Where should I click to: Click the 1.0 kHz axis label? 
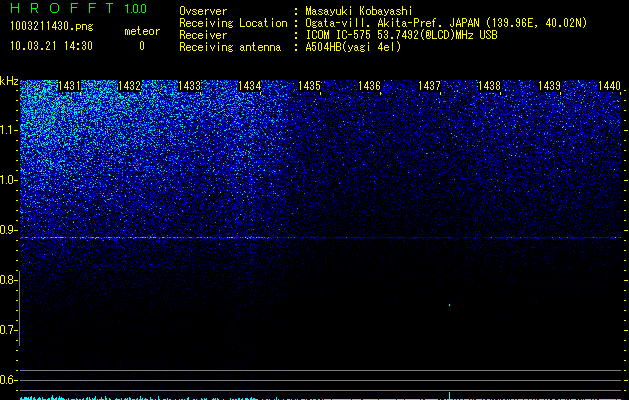[8, 180]
